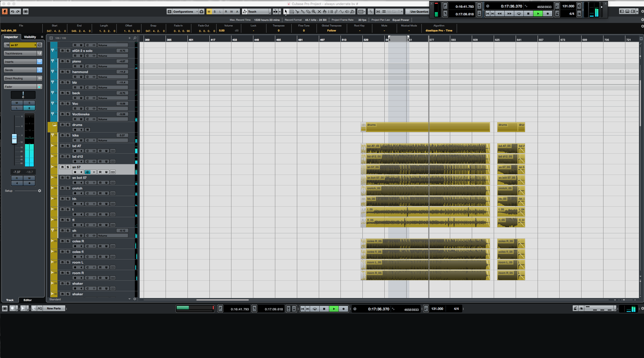Select the Color paint bucket tool
The image size is (644, 358).
353,12
